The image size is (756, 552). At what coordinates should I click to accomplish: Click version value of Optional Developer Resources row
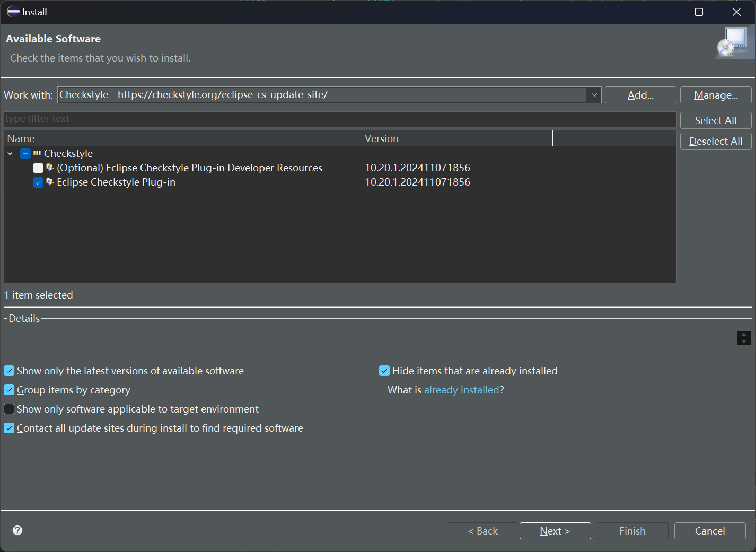(x=418, y=168)
